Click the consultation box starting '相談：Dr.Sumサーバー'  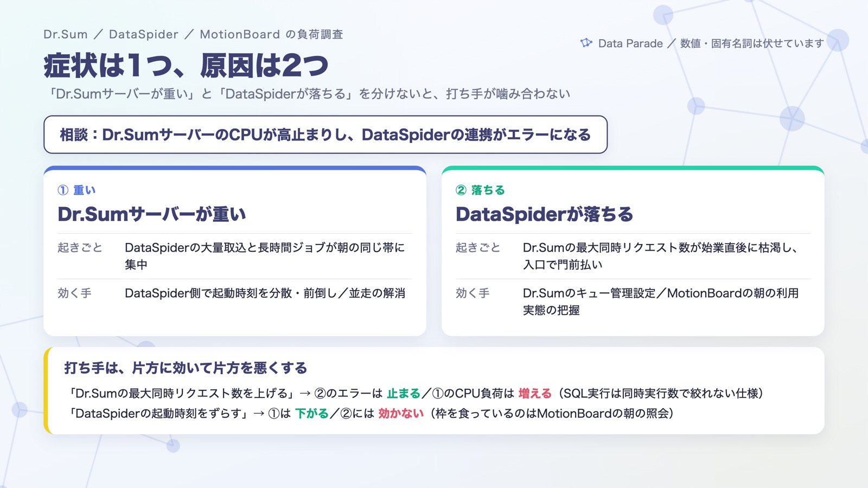[x=325, y=134]
